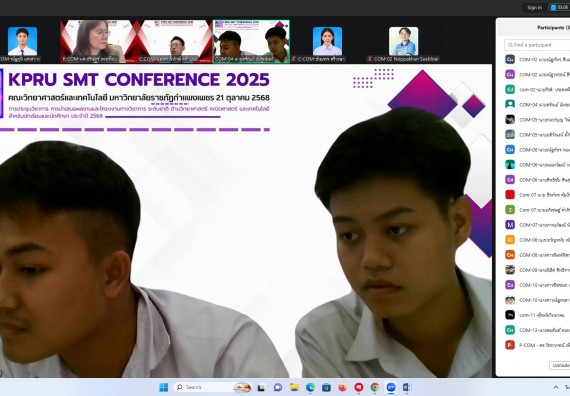
Task: Select first COM-06 participant with blue avatar
Action: click(537, 149)
